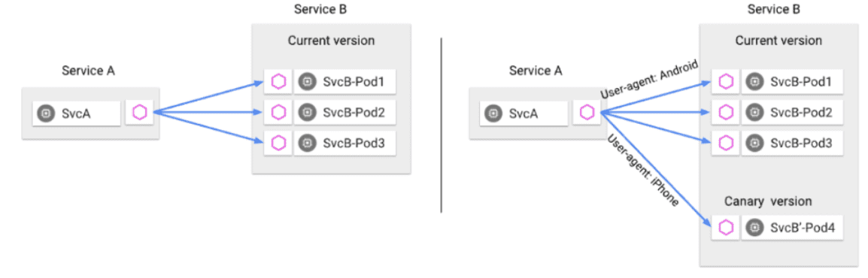This screenshot has width=868, height=278.
Task: Select hexagon proxy next to SvcB'-Pod4
Action: pyautogui.click(x=725, y=227)
